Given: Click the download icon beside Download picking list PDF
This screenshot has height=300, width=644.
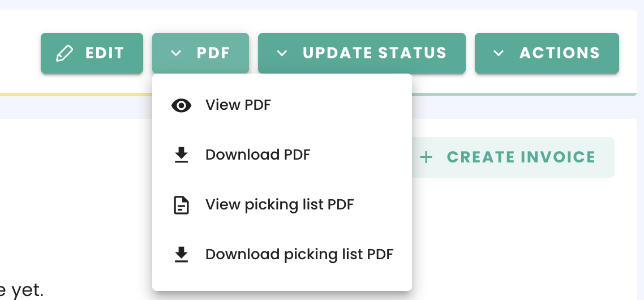Looking at the screenshot, I should click(x=181, y=255).
